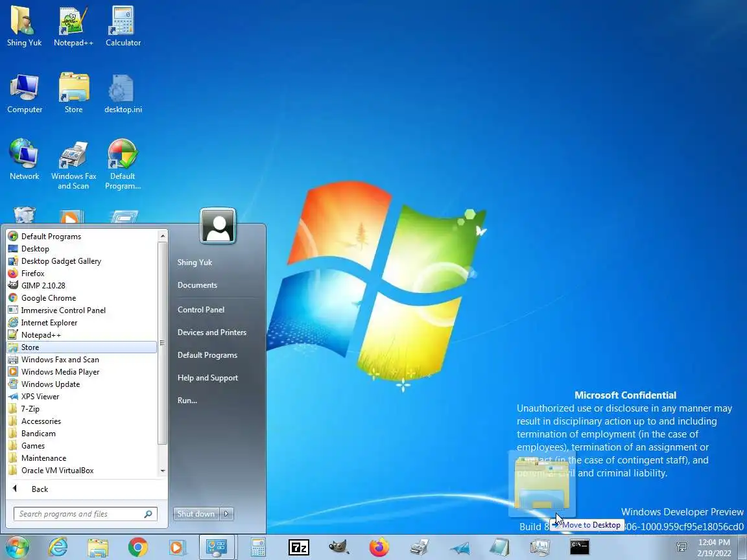Click the Shut down button
This screenshot has height=560, width=747.
click(x=196, y=514)
